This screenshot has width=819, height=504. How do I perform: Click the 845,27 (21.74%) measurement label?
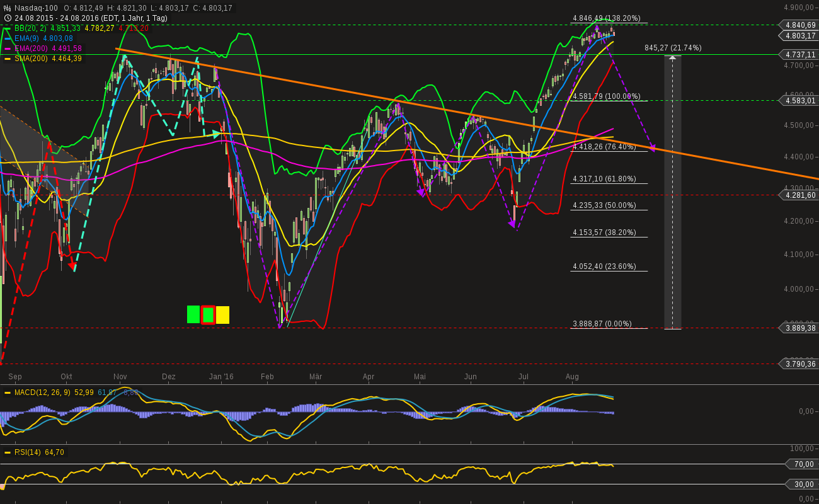[673, 48]
